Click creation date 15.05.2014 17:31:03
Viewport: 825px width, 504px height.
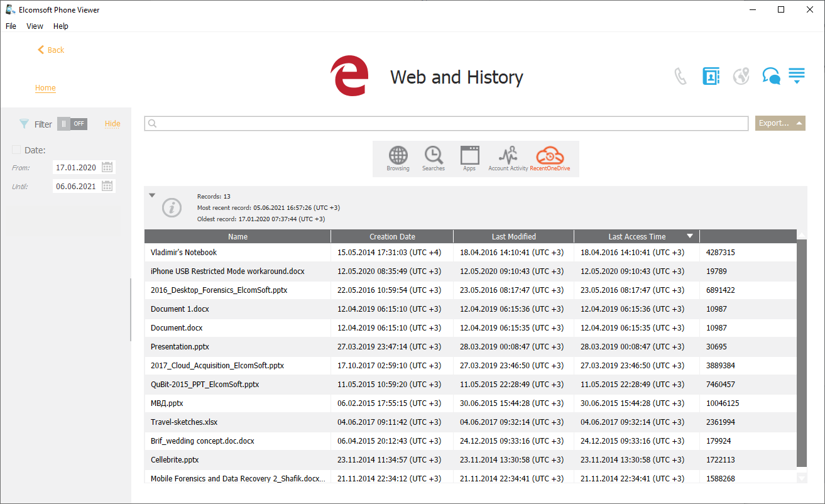pos(389,253)
